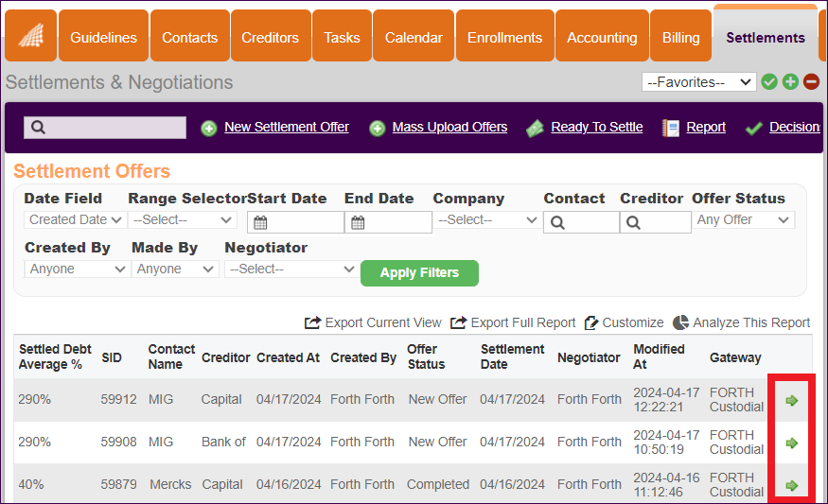Expand the Date Field dropdown

tap(75, 220)
